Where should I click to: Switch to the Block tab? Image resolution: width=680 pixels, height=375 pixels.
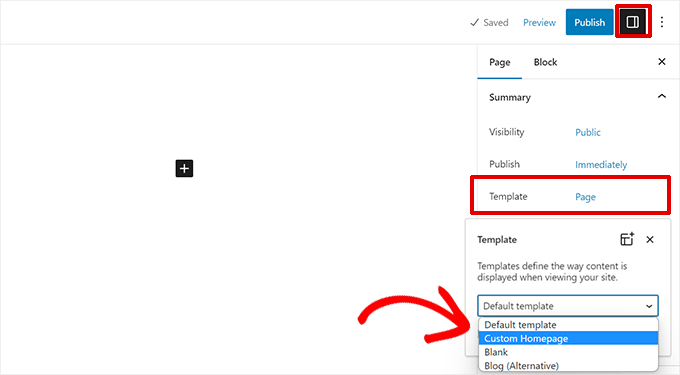pos(545,62)
